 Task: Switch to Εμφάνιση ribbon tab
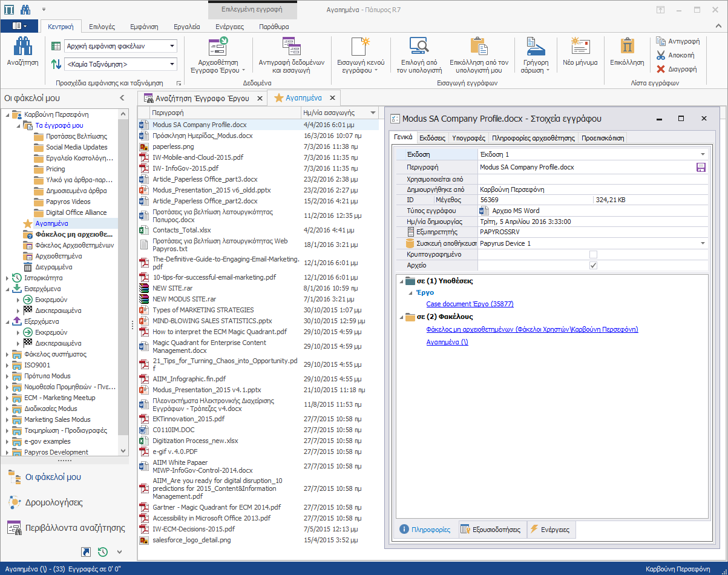tap(143, 27)
